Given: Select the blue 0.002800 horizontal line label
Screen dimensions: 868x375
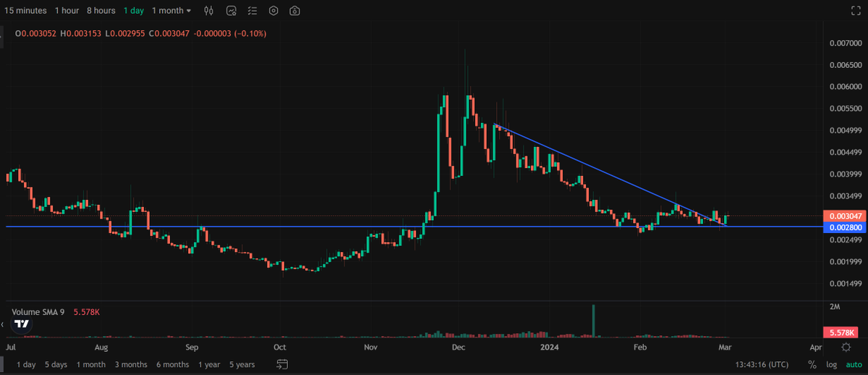Looking at the screenshot, I should [843, 227].
